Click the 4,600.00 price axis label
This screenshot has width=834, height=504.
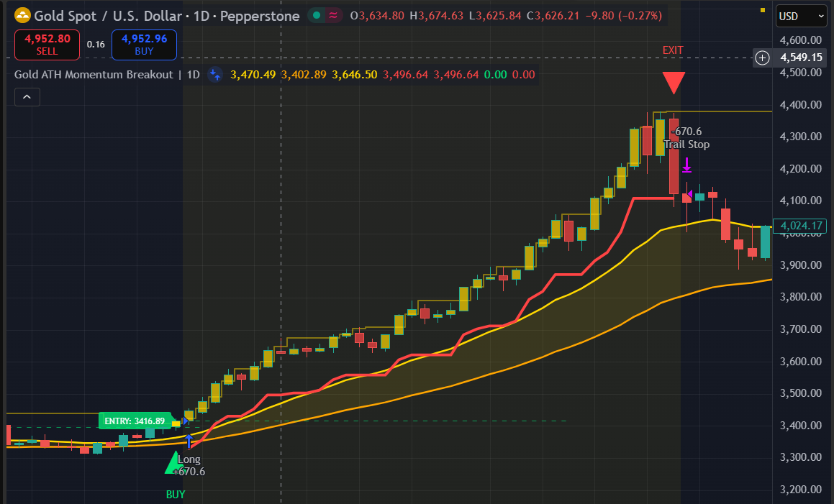pyautogui.click(x=800, y=40)
